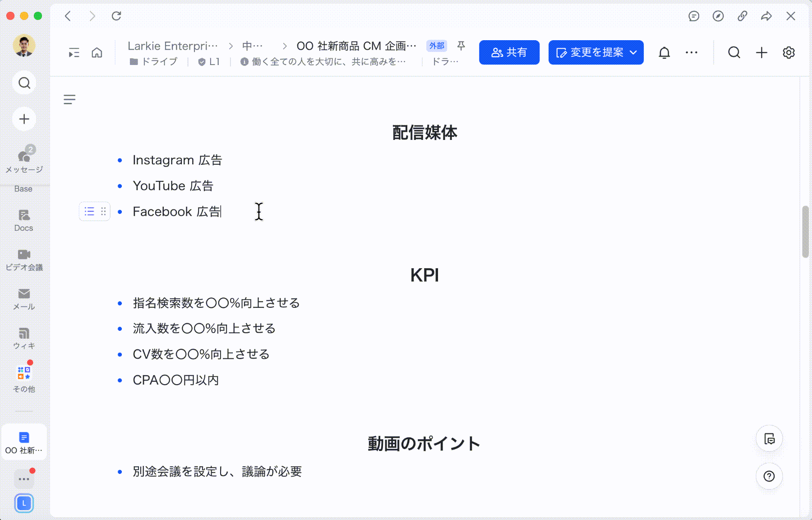Expand the 変更を提案 dropdown arrow
This screenshot has height=520, width=812.
(633, 53)
